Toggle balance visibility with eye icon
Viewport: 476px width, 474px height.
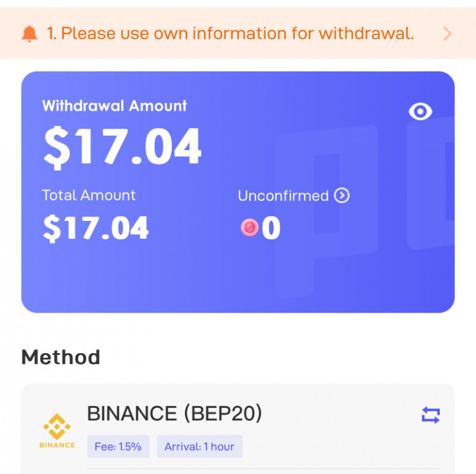(421, 111)
